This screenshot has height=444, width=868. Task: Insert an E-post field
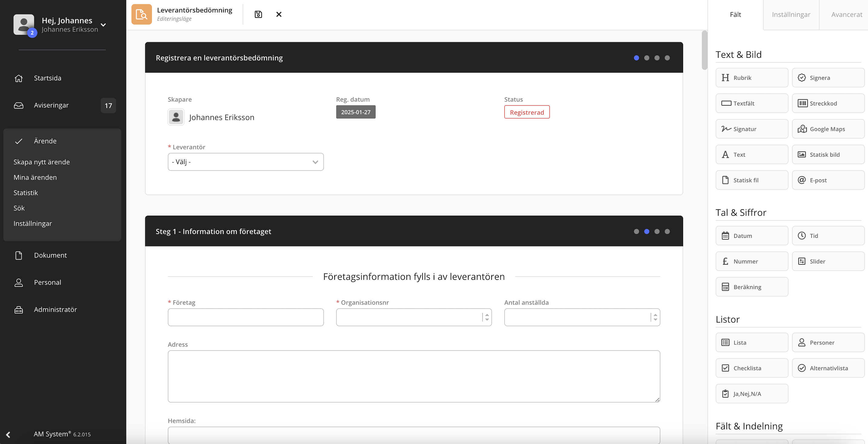click(x=828, y=180)
